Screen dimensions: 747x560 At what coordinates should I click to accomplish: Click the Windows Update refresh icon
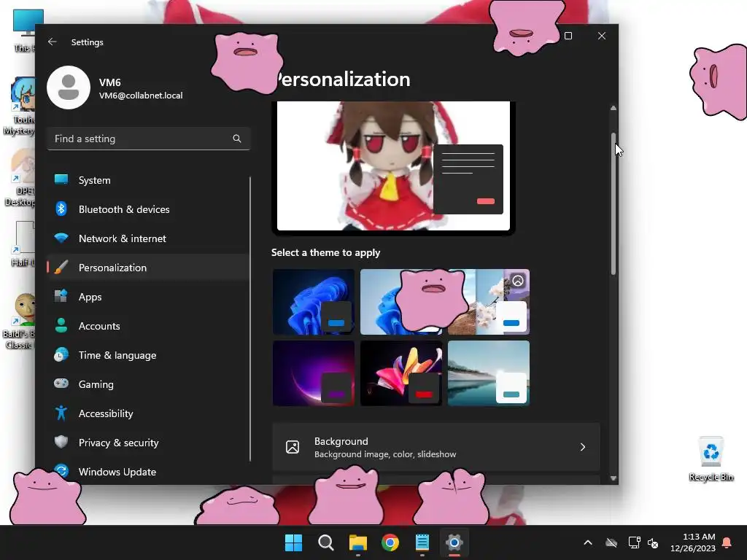point(61,471)
